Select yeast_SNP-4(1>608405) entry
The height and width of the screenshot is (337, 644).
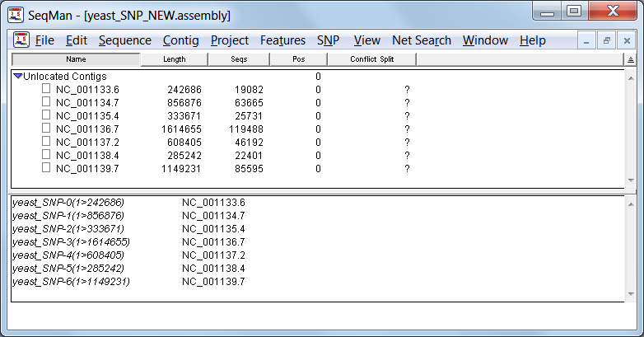[68, 255]
